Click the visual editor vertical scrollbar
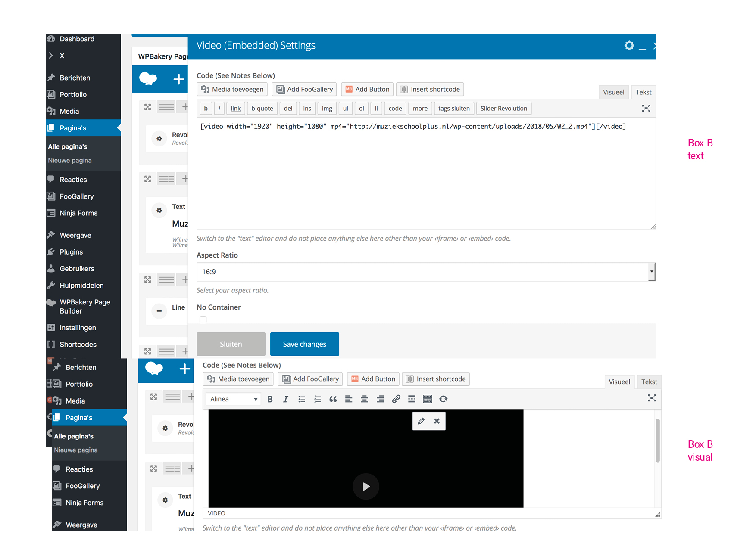This screenshot has width=756, height=534. pyautogui.click(x=658, y=440)
